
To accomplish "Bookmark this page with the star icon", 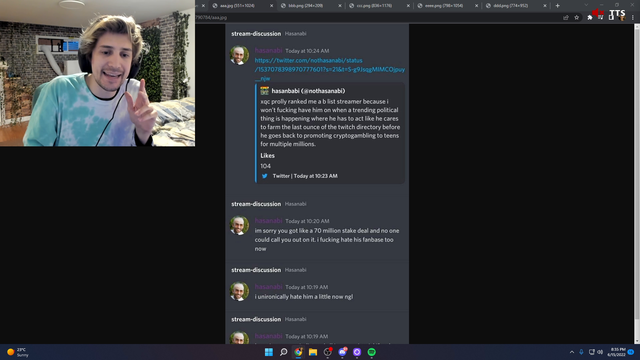I will (x=576, y=18).
